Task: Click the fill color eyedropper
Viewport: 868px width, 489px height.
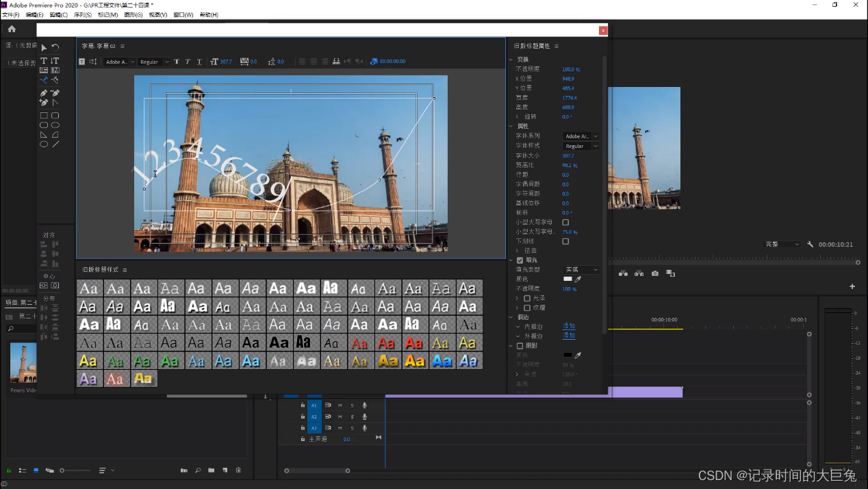Action: click(x=578, y=279)
